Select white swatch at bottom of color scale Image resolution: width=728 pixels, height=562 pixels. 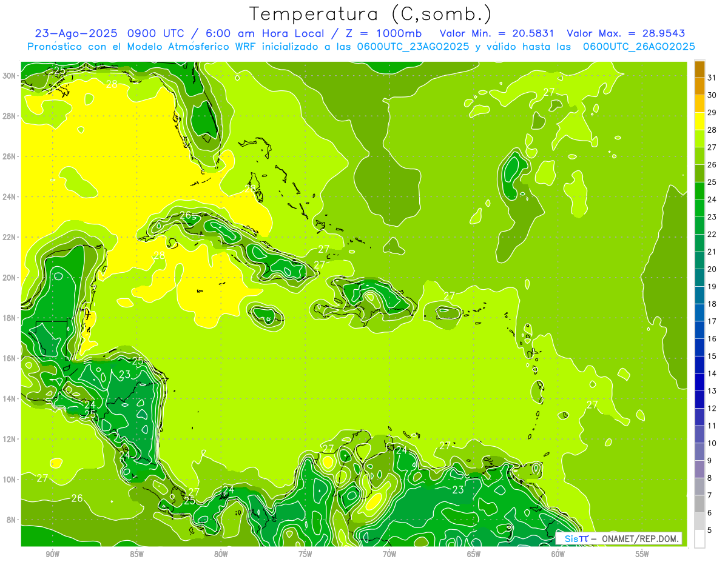click(x=699, y=538)
